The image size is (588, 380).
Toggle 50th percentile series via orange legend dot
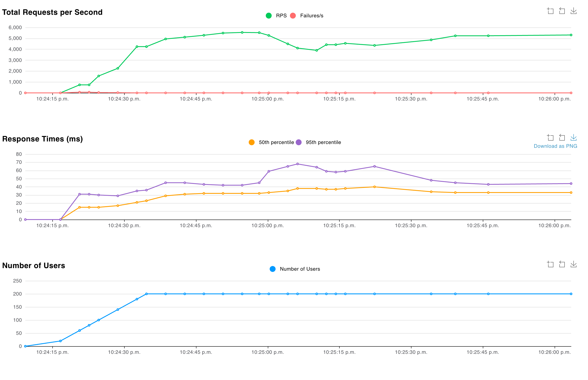tap(252, 142)
